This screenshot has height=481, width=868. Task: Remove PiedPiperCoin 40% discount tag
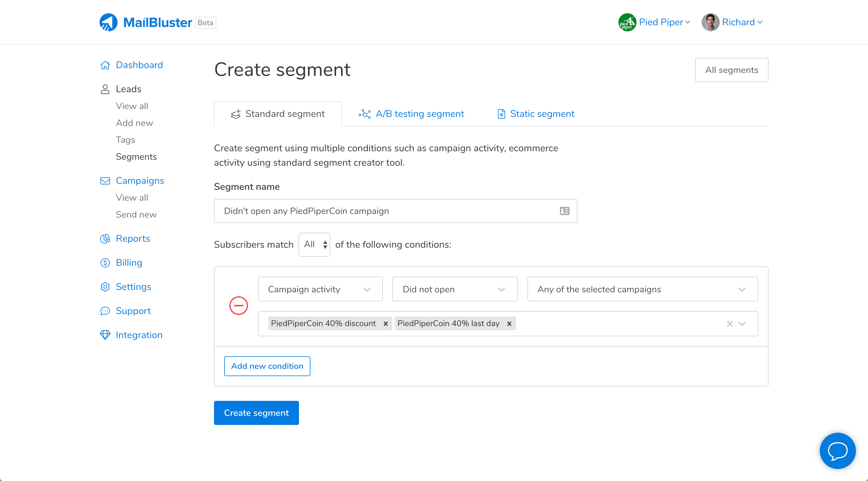point(385,324)
